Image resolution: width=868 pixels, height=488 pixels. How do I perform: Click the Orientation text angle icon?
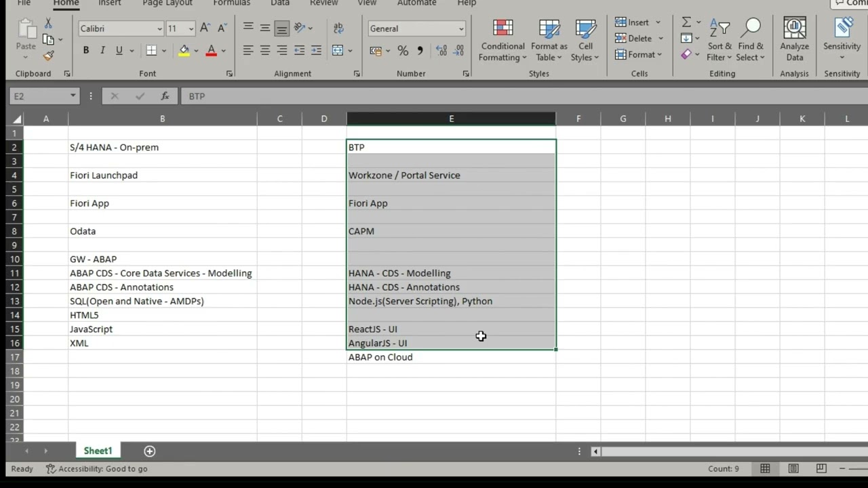coord(300,28)
